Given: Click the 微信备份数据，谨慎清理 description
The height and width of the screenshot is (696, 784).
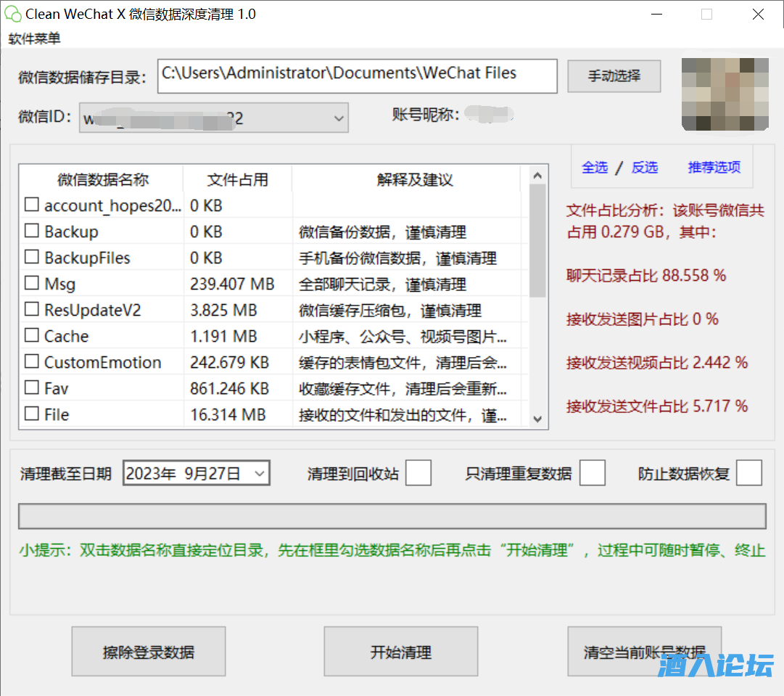Looking at the screenshot, I should tap(382, 232).
